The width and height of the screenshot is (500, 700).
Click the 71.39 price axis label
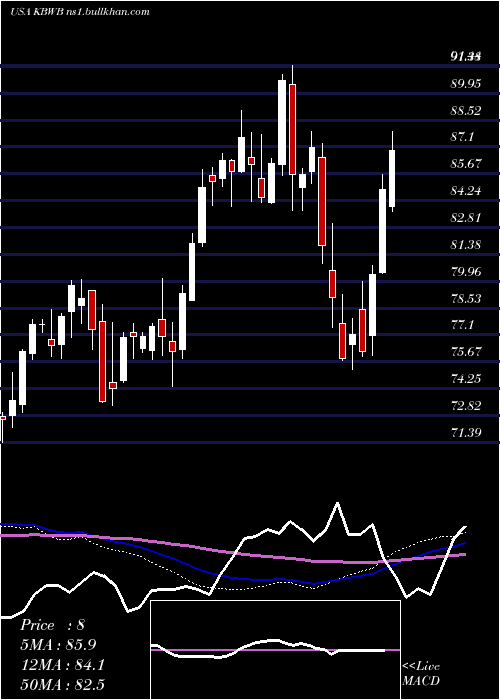tap(466, 432)
